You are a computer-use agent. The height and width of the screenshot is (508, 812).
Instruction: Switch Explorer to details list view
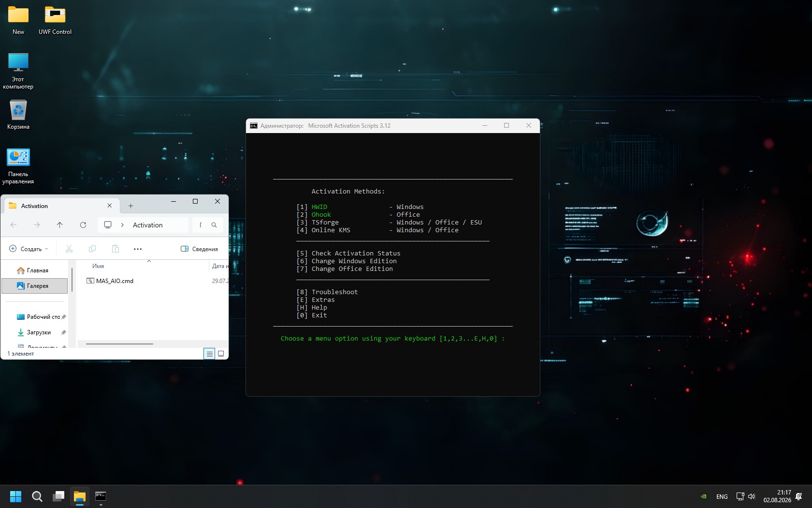click(x=209, y=354)
